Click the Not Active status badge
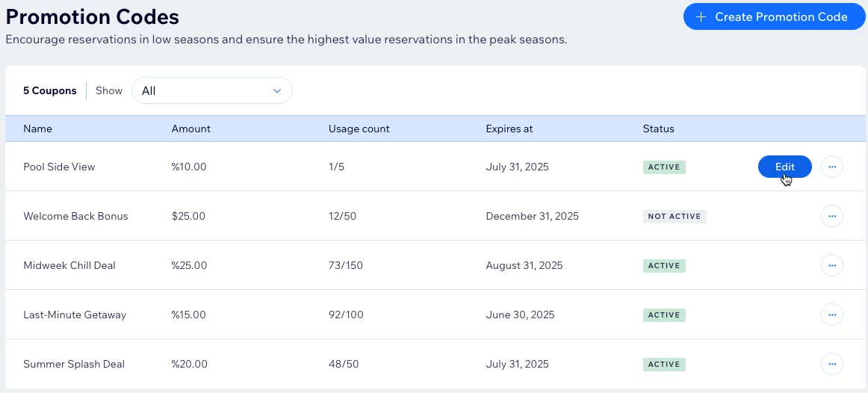 tap(674, 217)
